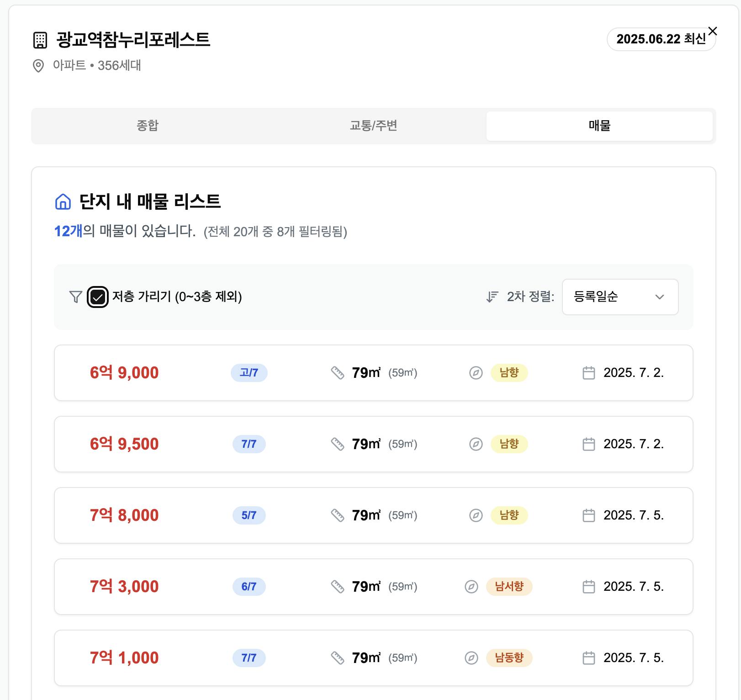Select the 매물 tab

tap(599, 126)
